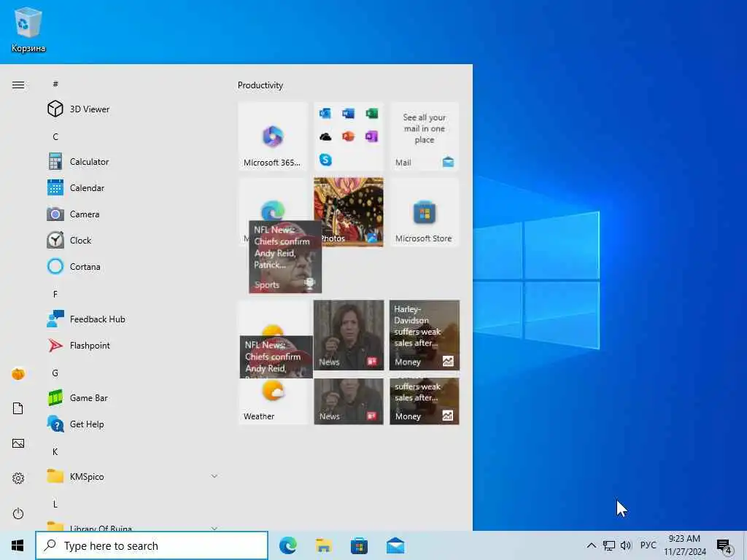Viewport: 747px width, 560px height.
Task: Show hidden tray icons chevron
Action: 591,545
